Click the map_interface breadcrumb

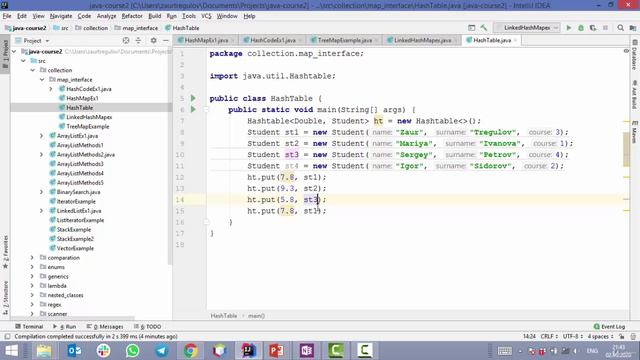tap(137, 28)
